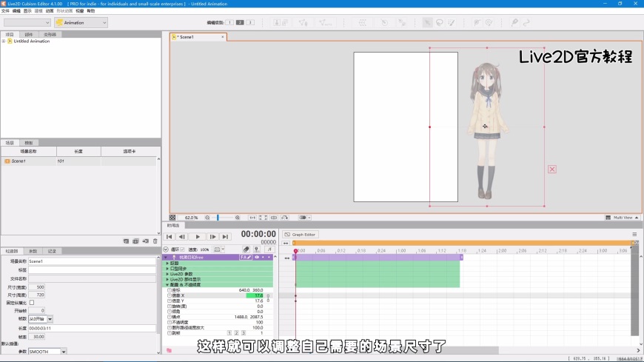This screenshot has height=362, width=644.
Task: Select the brush selection tool icon
Action: coord(452,23)
